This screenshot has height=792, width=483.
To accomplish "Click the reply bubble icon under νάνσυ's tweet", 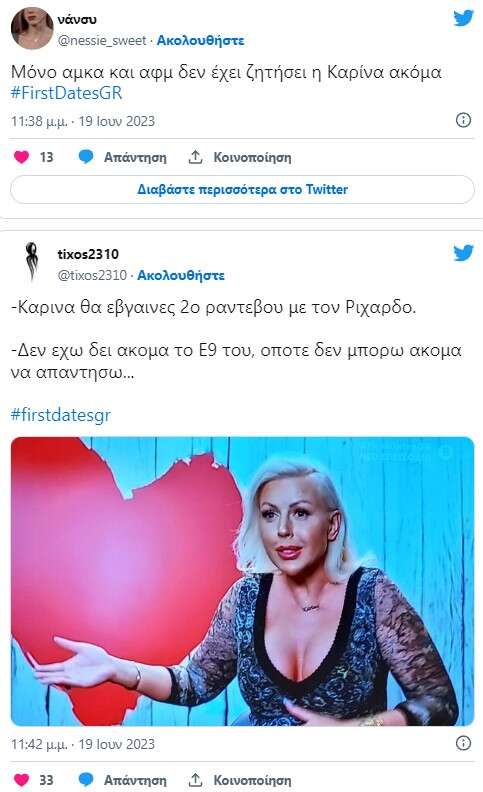I will click(x=86, y=157).
